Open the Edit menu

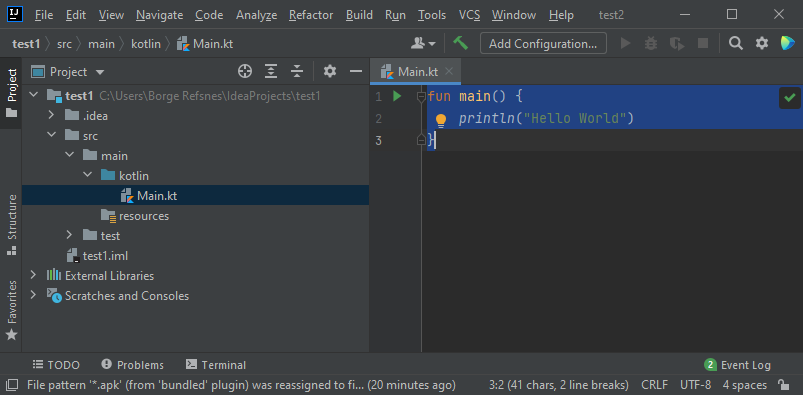76,15
